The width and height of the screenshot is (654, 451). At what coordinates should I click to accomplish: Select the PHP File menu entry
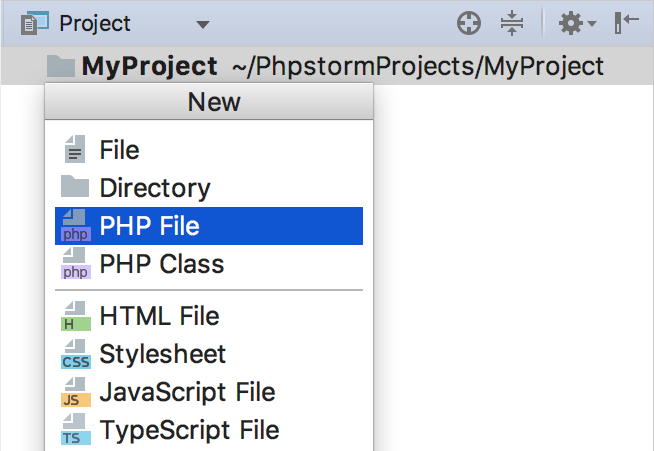pyautogui.click(x=209, y=226)
